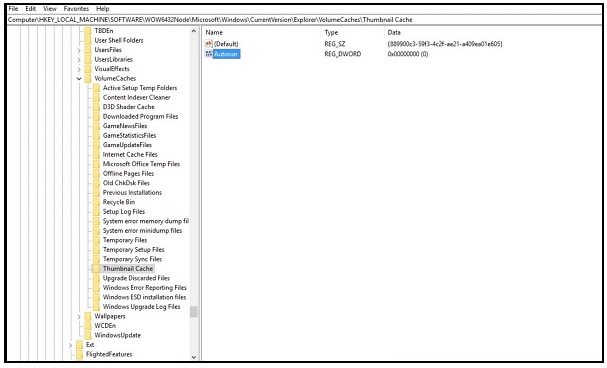The width and height of the screenshot is (607, 368).
Task: Open the Favorites menu
Action: [76, 9]
